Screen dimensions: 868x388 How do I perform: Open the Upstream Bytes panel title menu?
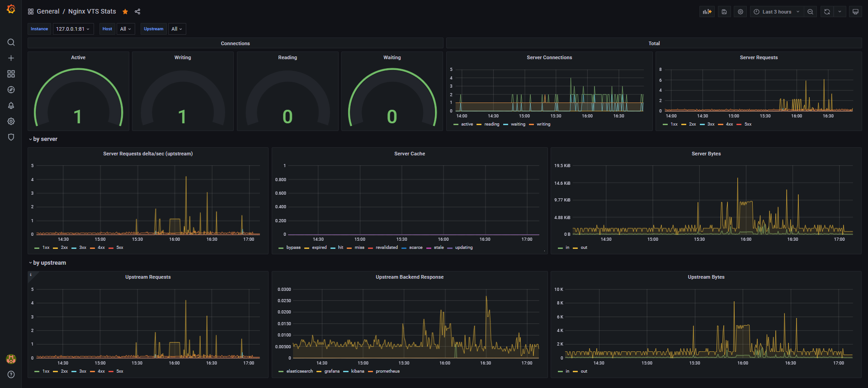[x=706, y=277]
